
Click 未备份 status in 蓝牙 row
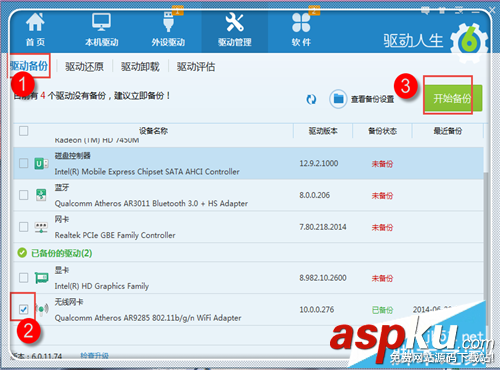coord(382,196)
